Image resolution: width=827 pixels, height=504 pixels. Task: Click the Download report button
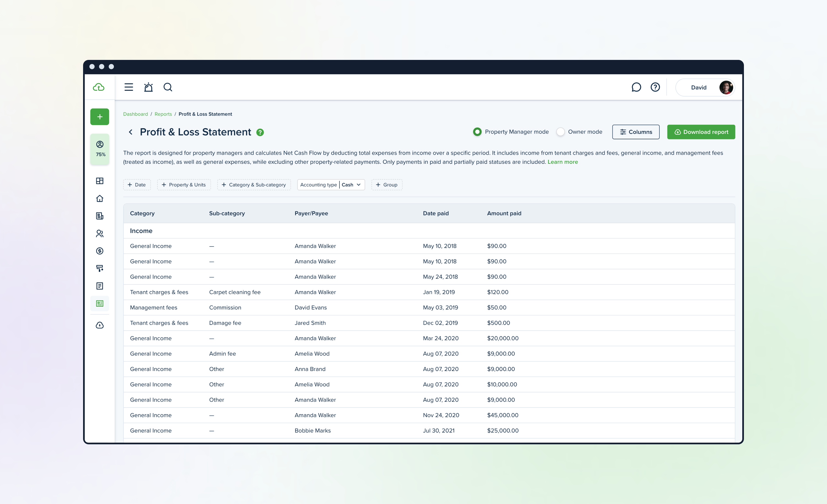coord(701,132)
